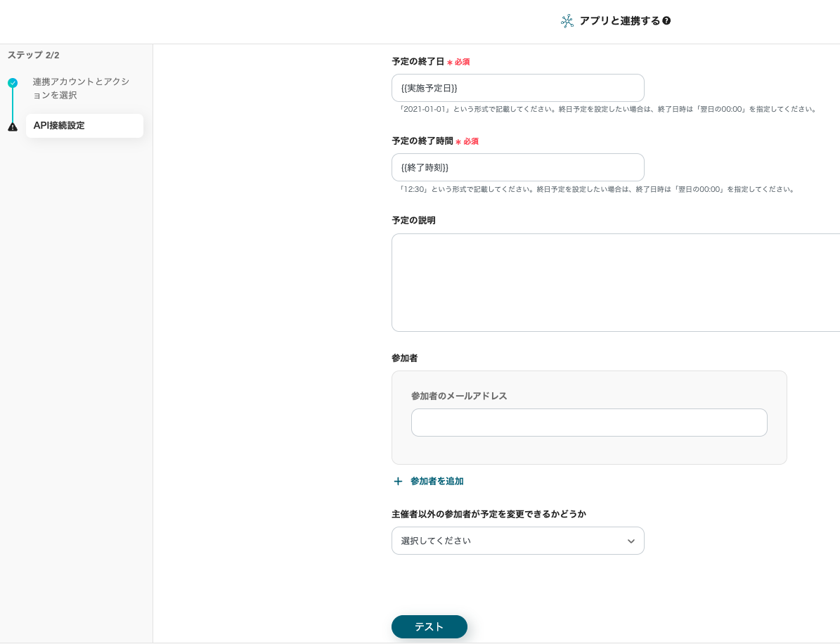This screenshot has width=840, height=644.
Task: Click the 主催者以外の参加者が予定を変更できるかどうか label
Action: (489, 514)
